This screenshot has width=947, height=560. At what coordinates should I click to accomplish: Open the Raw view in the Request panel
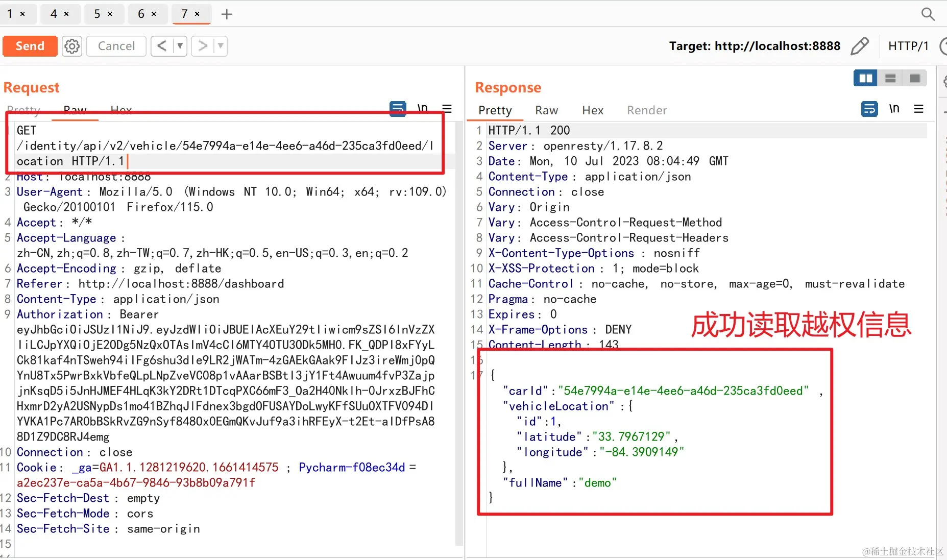(x=75, y=110)
